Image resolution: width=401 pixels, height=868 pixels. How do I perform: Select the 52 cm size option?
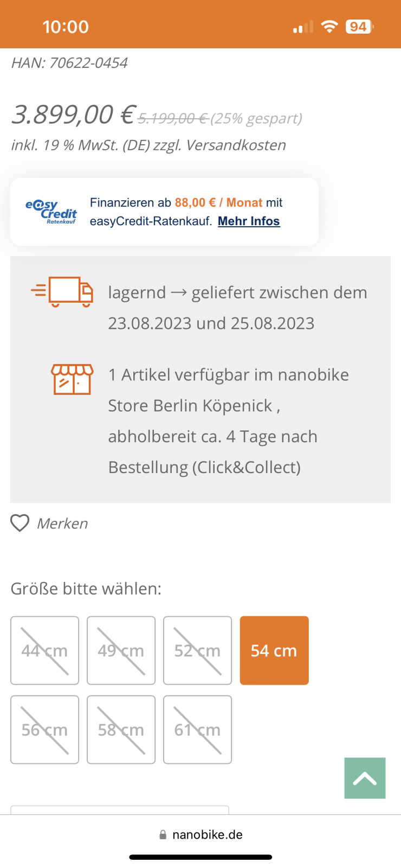197,650
